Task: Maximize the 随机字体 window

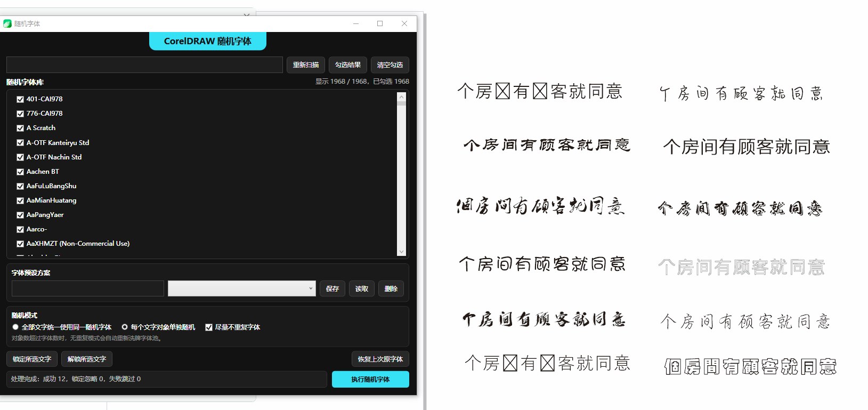Action: 380,23
